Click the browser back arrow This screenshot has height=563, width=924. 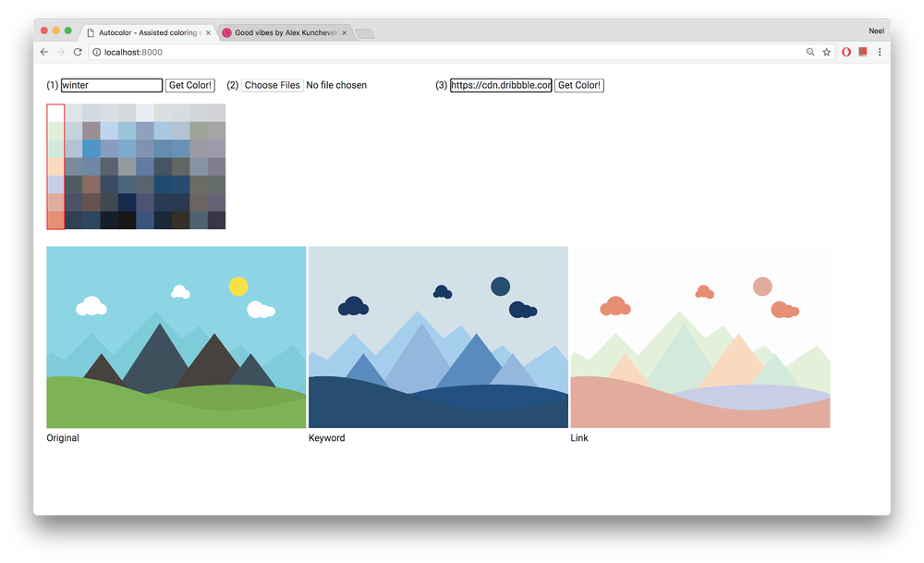point(44,53)
